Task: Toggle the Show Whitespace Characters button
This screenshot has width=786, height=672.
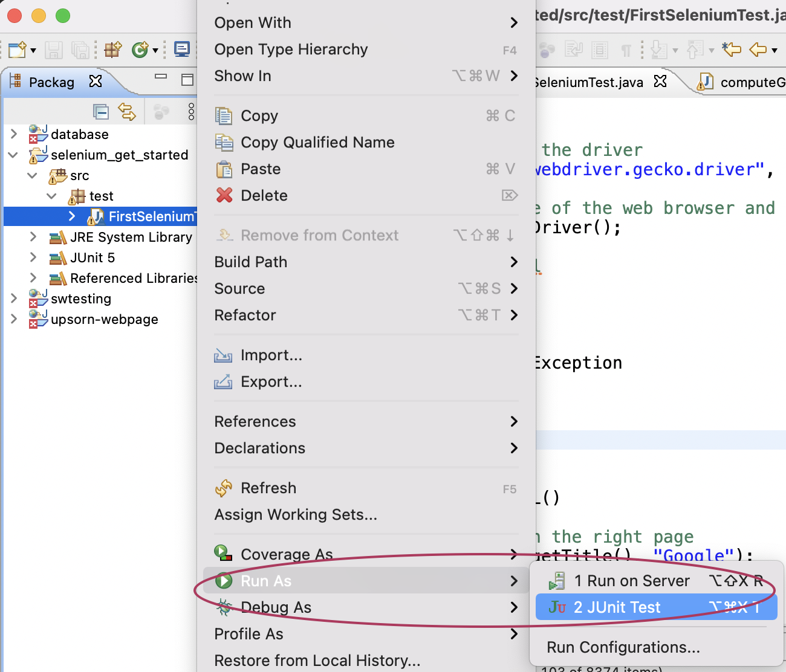Action: tap(627, 50)
